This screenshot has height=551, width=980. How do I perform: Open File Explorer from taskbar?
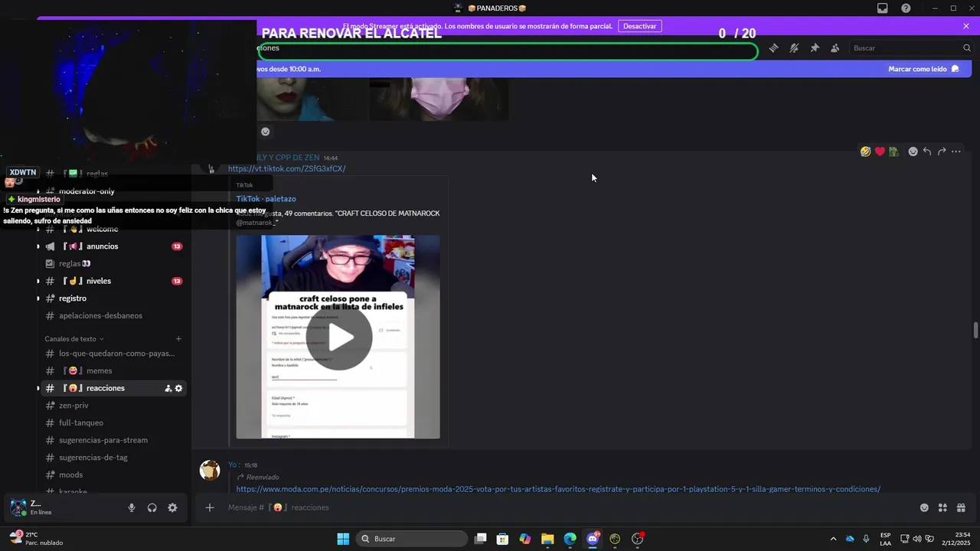(x=547, y=539)
